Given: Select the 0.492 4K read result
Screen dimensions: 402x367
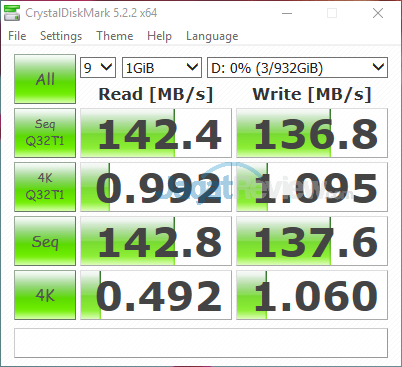Looking at the screenshot, I should (x=156, y=295).
